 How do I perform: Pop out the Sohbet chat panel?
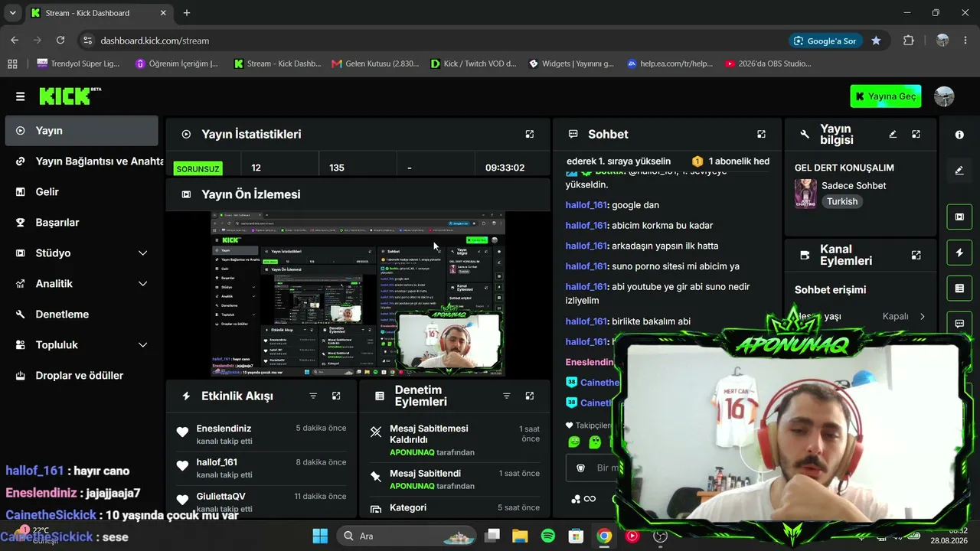(761, 134)
